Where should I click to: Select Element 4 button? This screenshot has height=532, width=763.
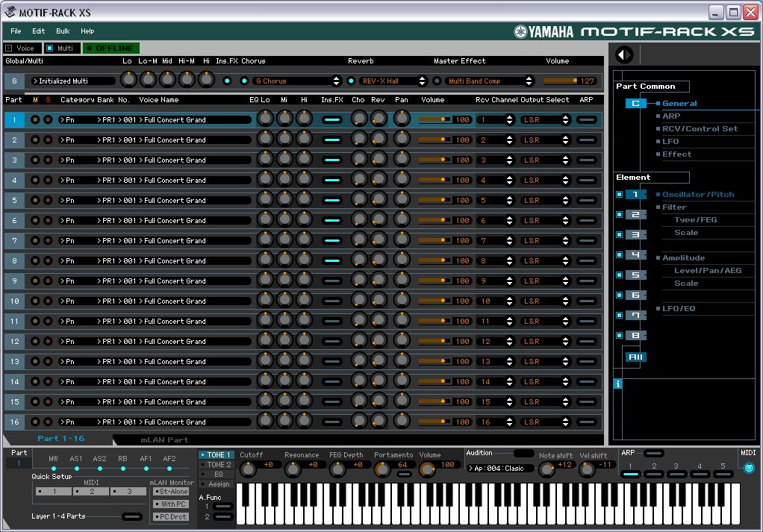(x=635, y=255)
